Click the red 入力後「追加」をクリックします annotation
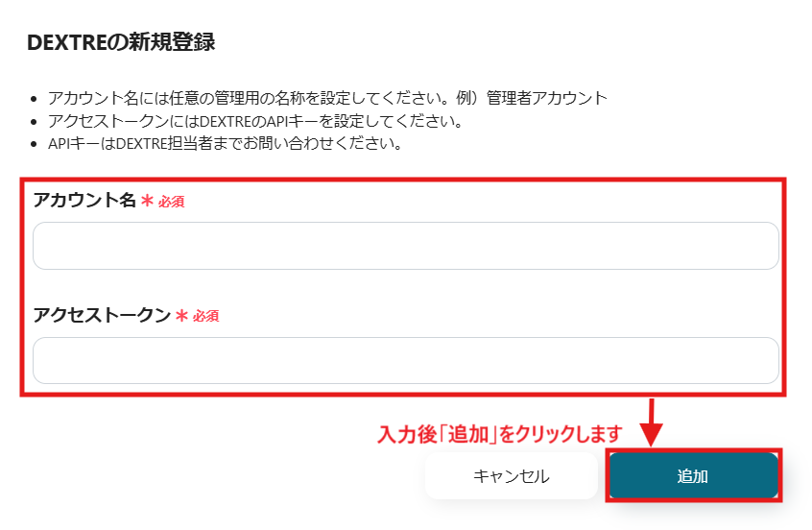Image resolution: width=812 pixels, height=530 pixels. (x=499, y=434)
